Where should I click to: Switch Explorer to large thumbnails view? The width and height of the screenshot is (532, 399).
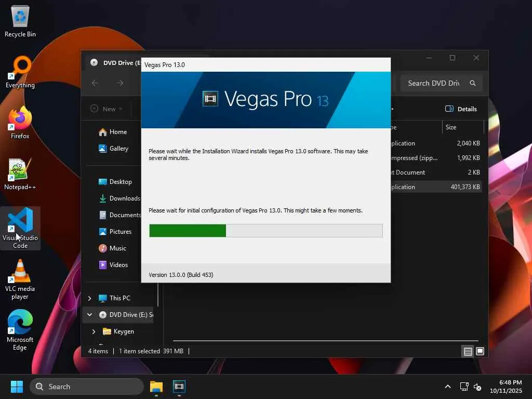[x=480, y=352]
